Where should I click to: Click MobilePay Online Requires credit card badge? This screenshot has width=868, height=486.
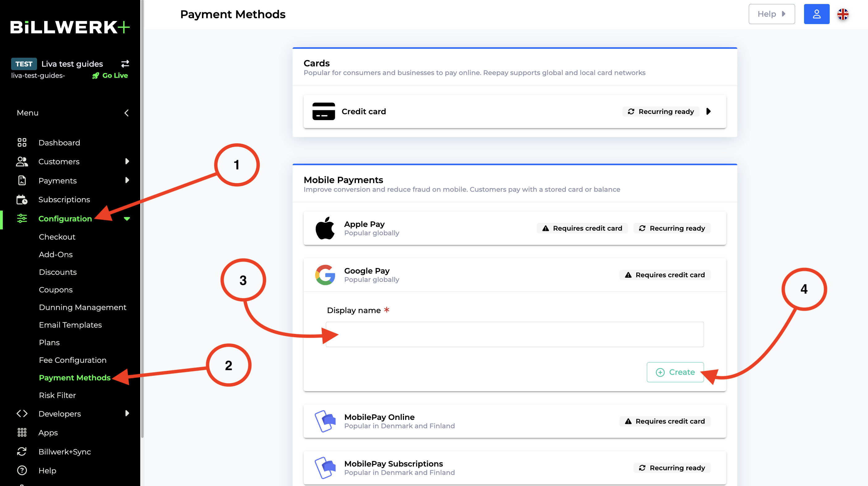pos(665,421)
